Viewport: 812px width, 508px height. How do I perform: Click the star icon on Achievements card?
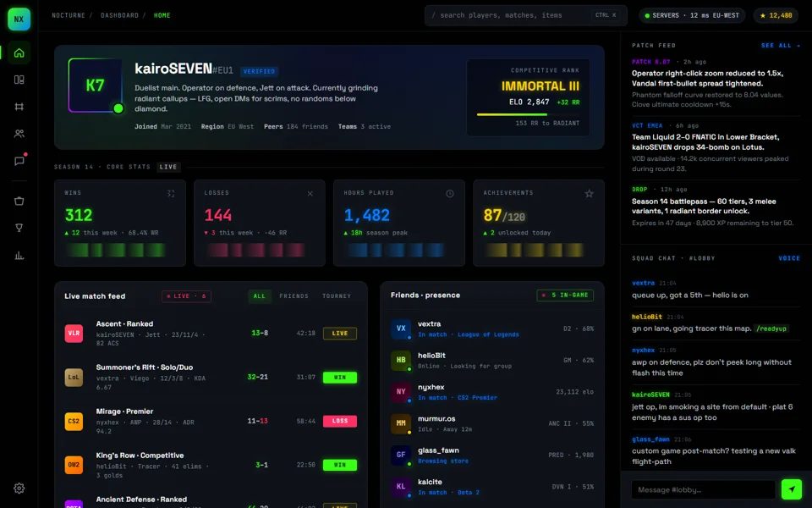coord(590,194)
